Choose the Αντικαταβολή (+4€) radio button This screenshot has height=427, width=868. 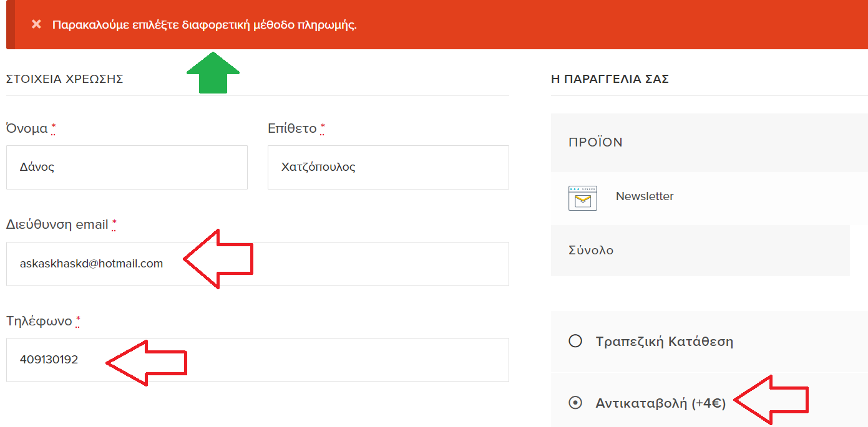(x=575, y=403)
